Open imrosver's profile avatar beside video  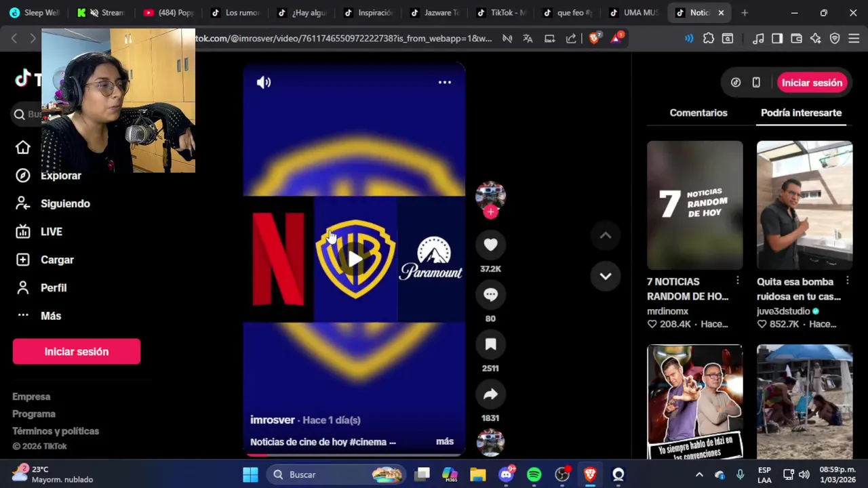click(490, 195)
